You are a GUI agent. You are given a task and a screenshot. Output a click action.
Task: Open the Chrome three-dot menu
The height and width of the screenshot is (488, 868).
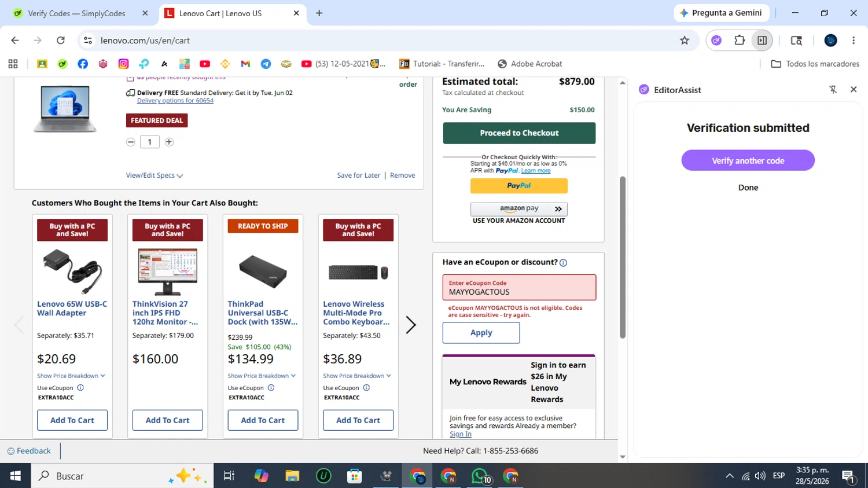pyautogui.click(x=854, y=41)
